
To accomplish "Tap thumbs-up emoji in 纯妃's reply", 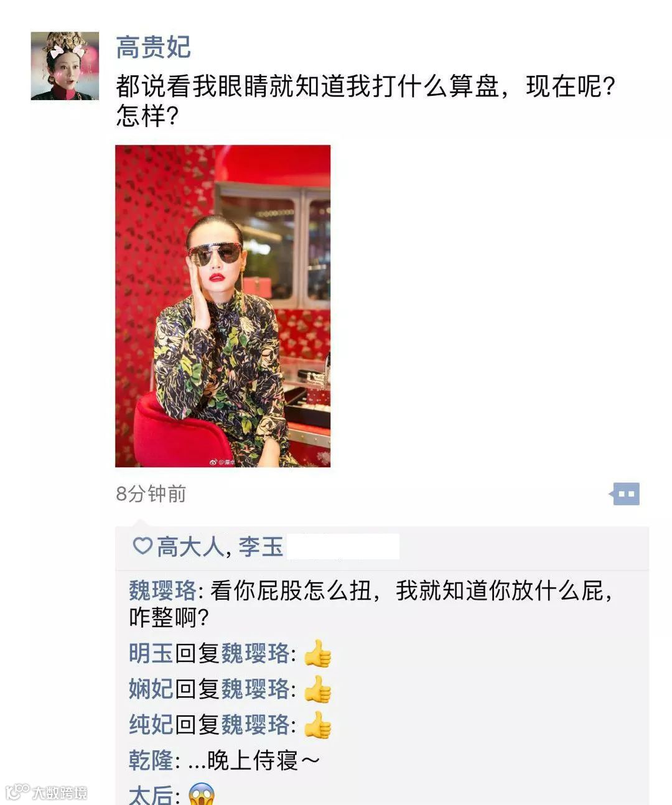I will (x=318, y=725).
